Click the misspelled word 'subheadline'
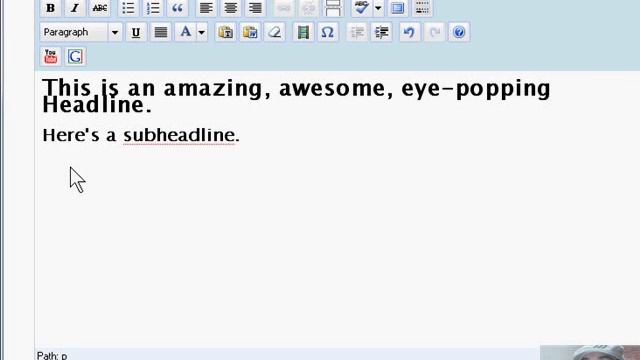Screen dimensions: 640x360 [x=179, y=135]
